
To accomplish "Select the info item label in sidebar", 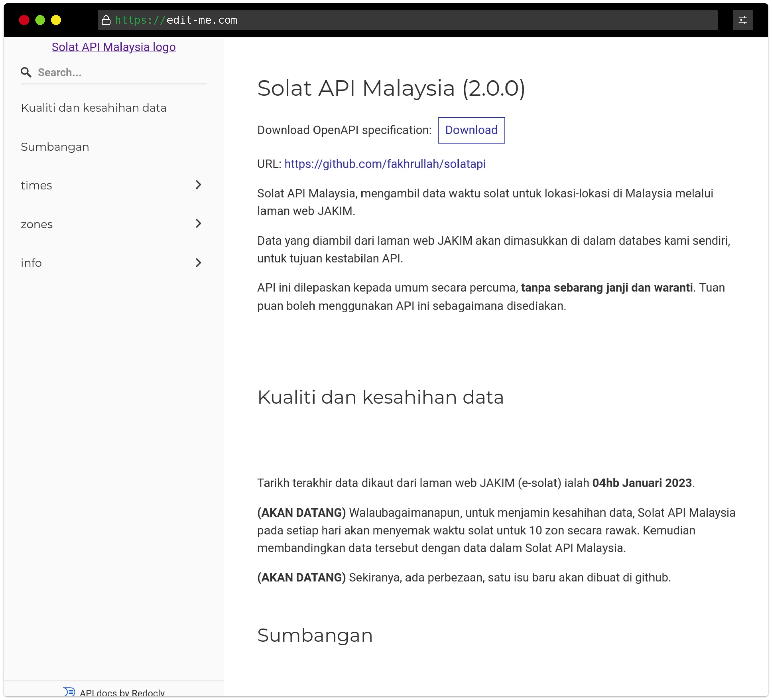I will pyautogui.click(x=32, y=263).
